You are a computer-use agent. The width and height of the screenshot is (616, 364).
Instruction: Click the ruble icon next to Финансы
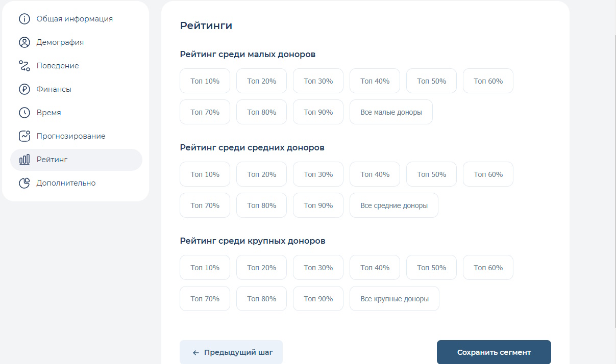[x=24, y=89]
